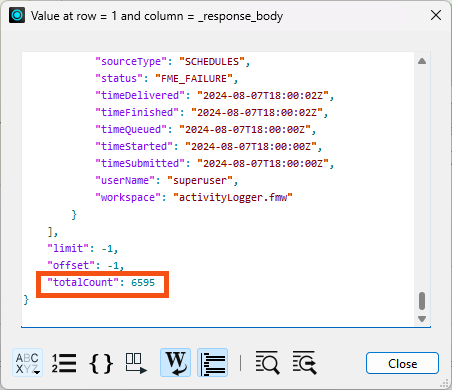The image size is (452, 390).
Task: Click the "limit": -1 line
Action: coord(82,249)
